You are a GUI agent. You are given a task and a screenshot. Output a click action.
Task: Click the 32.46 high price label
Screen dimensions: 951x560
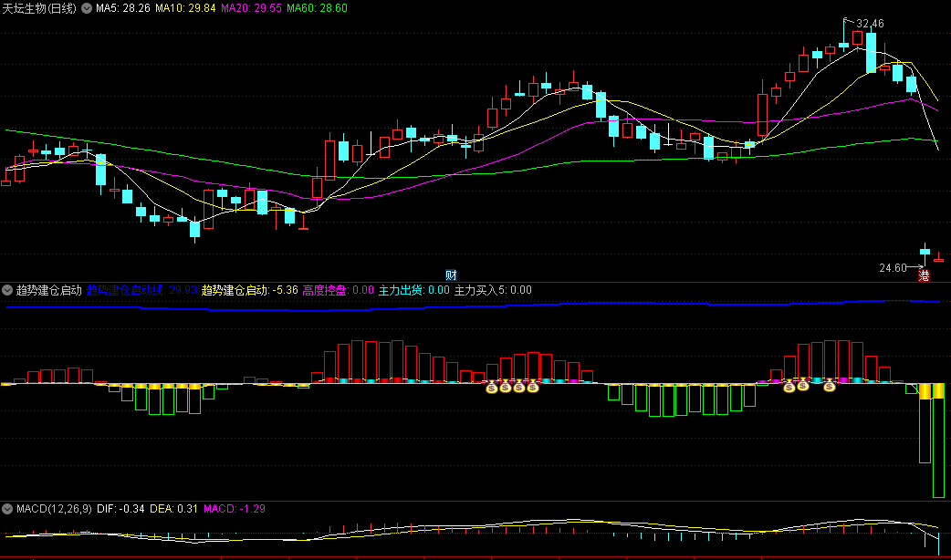(x=870, y=24)
